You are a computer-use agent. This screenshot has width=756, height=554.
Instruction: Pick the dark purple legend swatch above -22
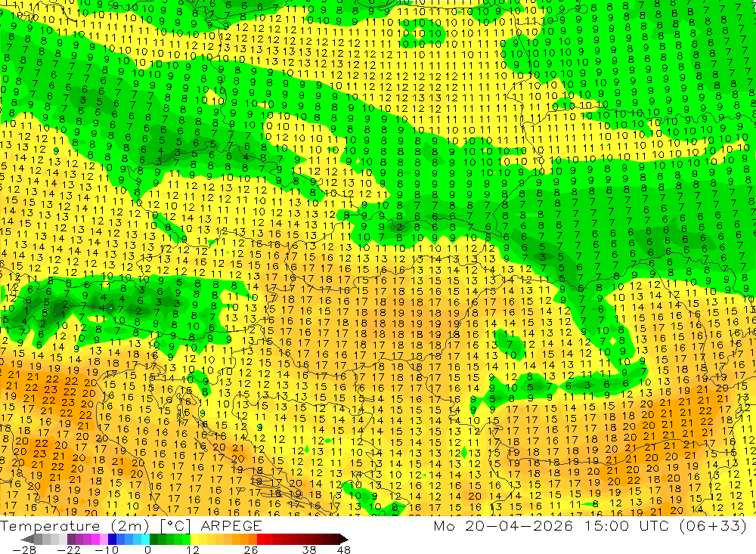coord(71,540)
